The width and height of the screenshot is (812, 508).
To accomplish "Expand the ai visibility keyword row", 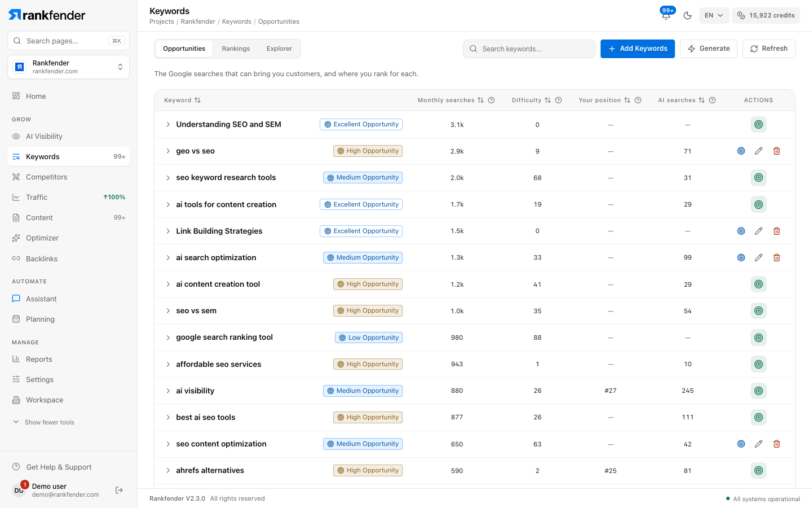I will 168,391.
